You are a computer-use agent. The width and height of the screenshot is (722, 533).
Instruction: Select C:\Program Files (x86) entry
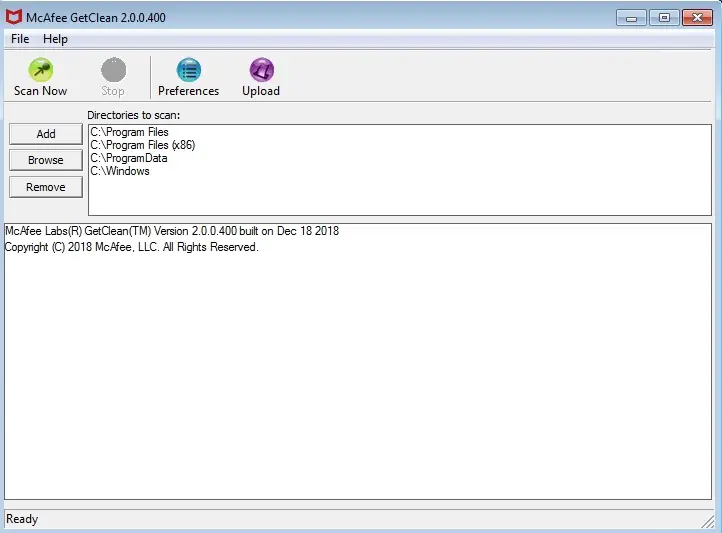[143, 145]
